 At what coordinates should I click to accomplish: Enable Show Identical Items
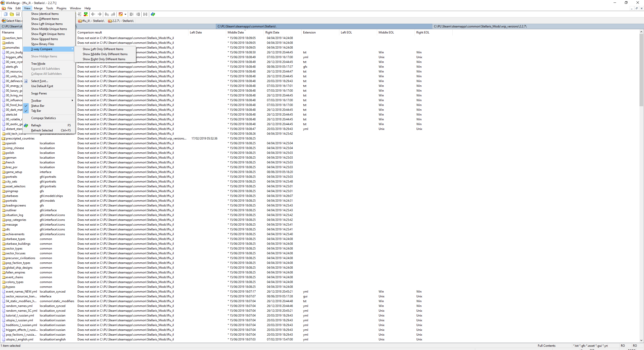point(45,14)
